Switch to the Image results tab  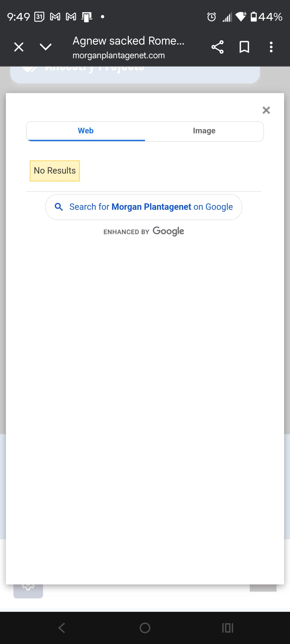point(204,131)
